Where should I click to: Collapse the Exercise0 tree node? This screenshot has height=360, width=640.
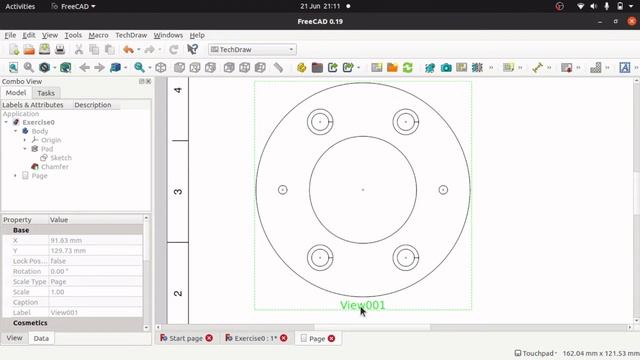(6, 122)
